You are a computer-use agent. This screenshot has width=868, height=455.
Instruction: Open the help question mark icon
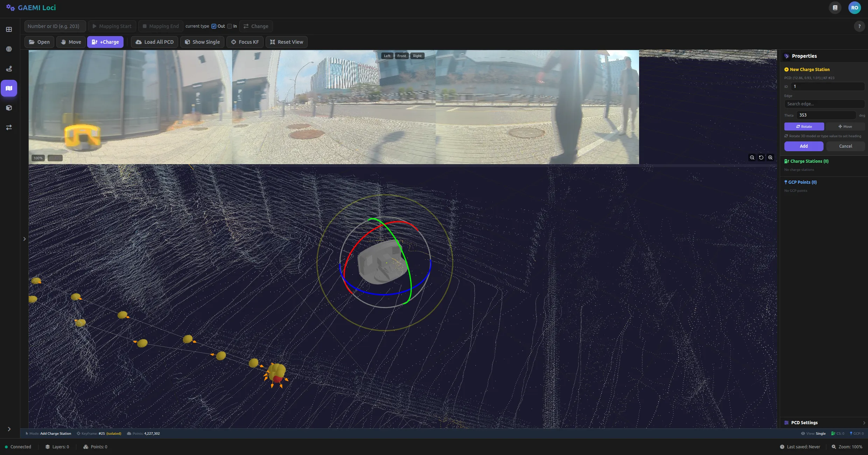pyautogui.click(x=859, y=26)
